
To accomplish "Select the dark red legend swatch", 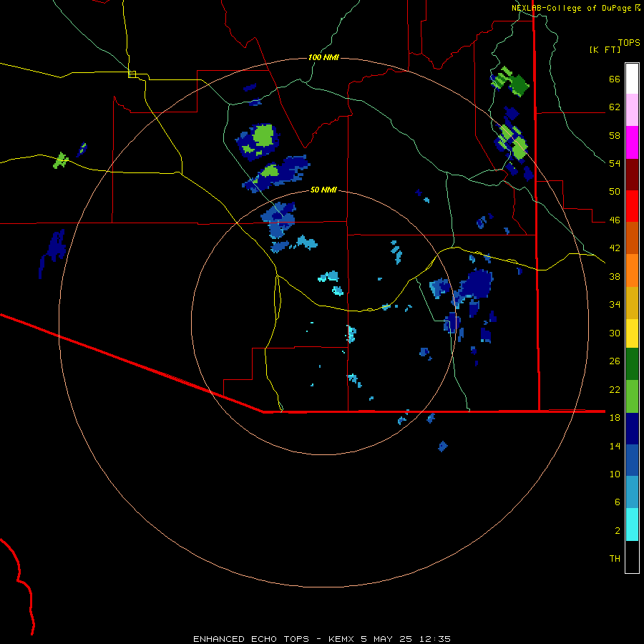I will coord(632,175).
